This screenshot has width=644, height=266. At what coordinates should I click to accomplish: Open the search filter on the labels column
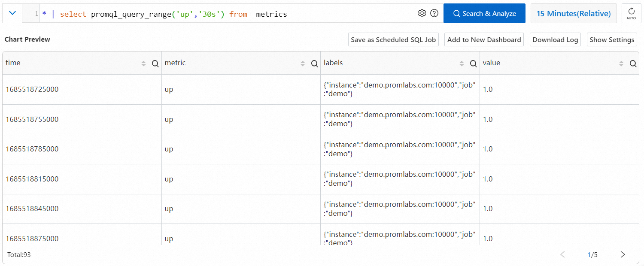(x=473, y=63)
